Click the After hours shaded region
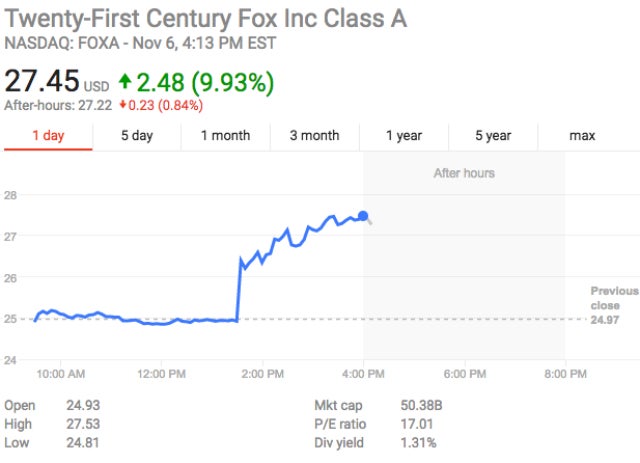The height and width of the screenshot is (463, 640). pyautogui.click(x=464, y=260)
